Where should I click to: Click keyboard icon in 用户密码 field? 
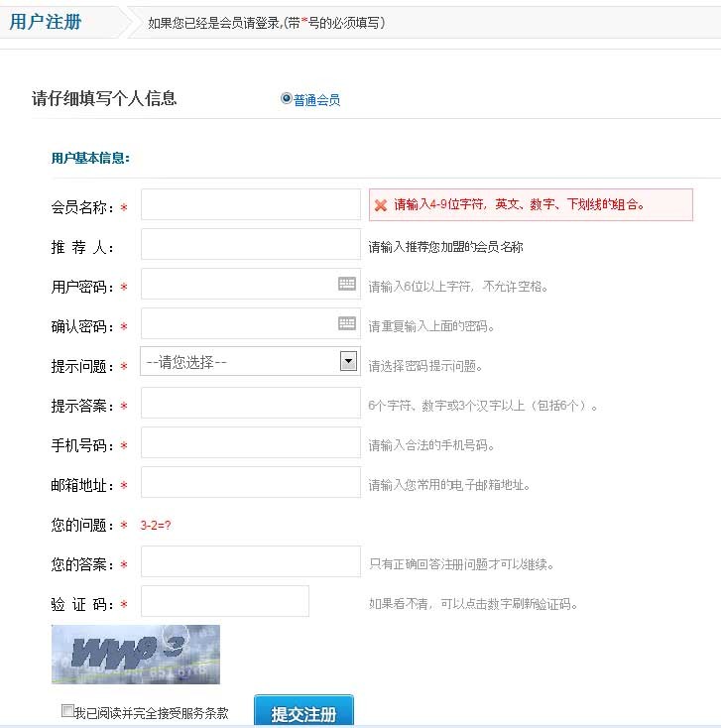[347, 284]
